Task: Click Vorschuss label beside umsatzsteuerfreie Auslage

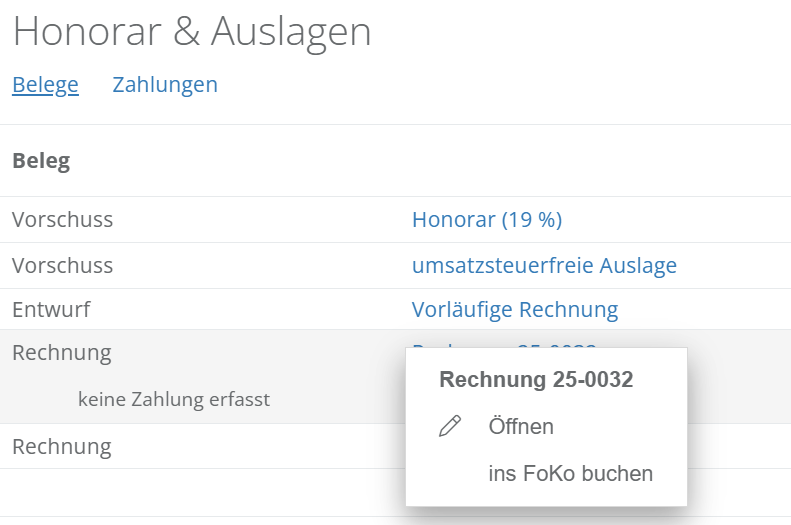Action: pyautogui.click(x=62, y=266)
